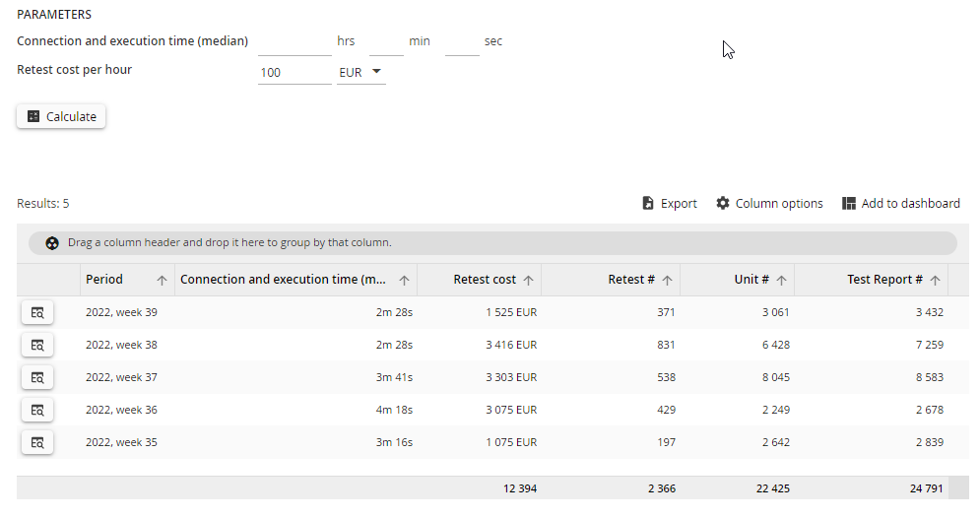Sort by Retest cost arrow

click(528, 281)
